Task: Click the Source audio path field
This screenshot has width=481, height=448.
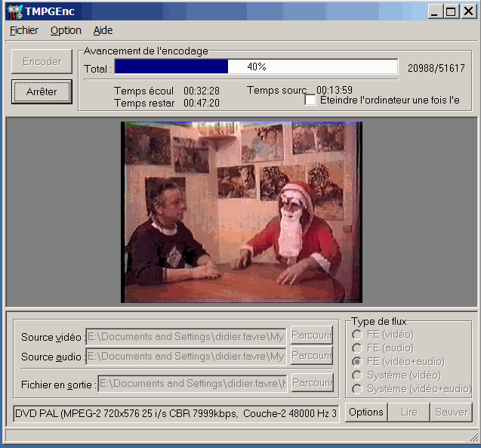Action: click(x=187, y=356)
